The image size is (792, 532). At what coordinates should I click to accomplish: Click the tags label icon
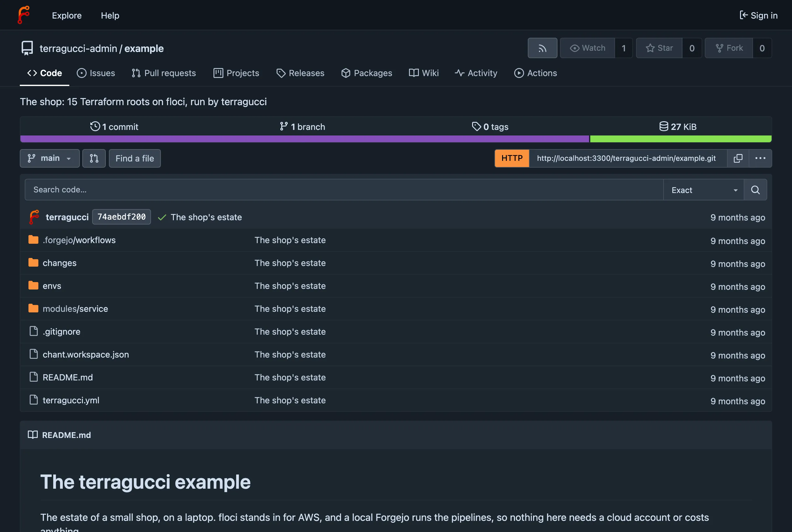pyautogui.click(x=476, y=127)
